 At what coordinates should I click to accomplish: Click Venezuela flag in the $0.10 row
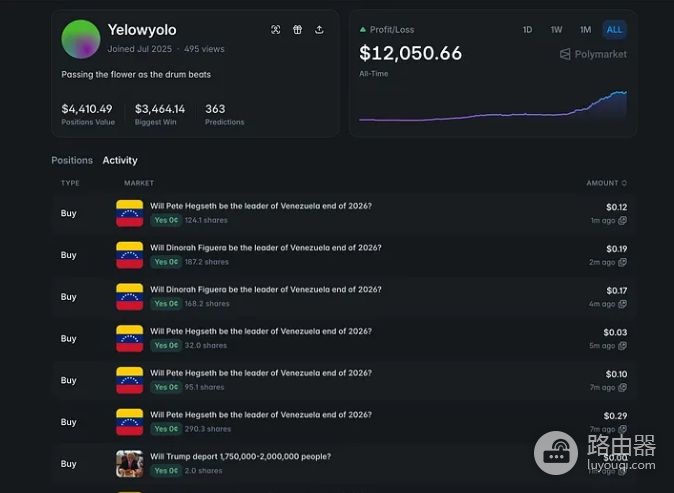click(x=129, y=380)
